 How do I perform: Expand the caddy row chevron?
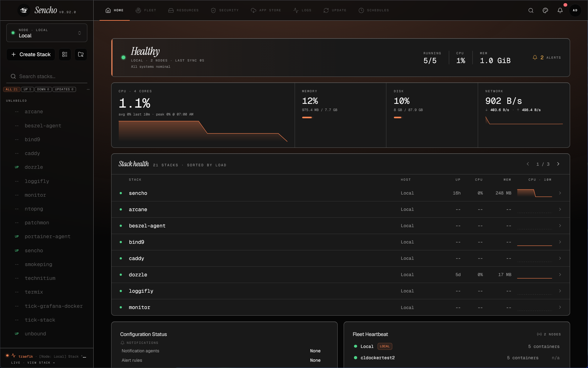[560, 258]
